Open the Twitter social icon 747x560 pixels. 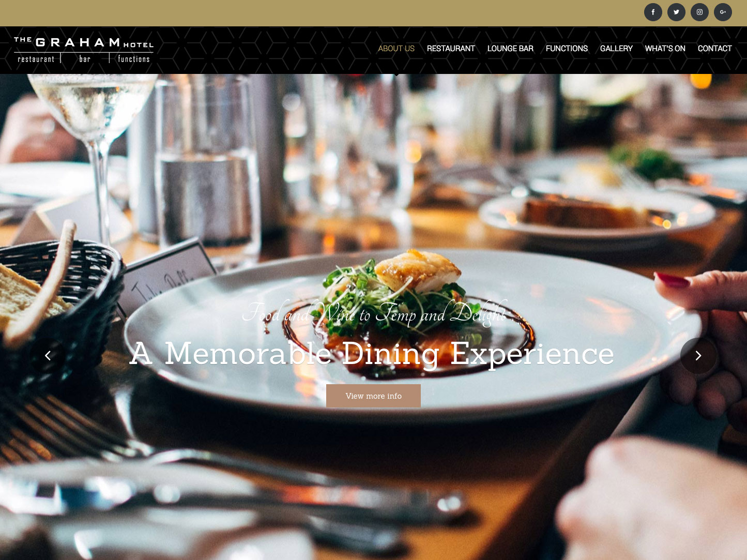click(676, 12)
